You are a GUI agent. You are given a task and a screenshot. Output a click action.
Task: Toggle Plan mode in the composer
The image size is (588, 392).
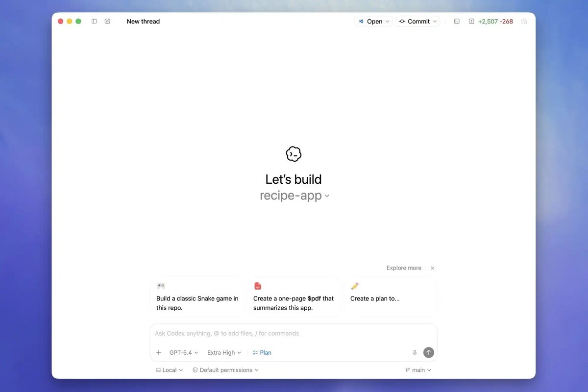[x=262, y=352]
